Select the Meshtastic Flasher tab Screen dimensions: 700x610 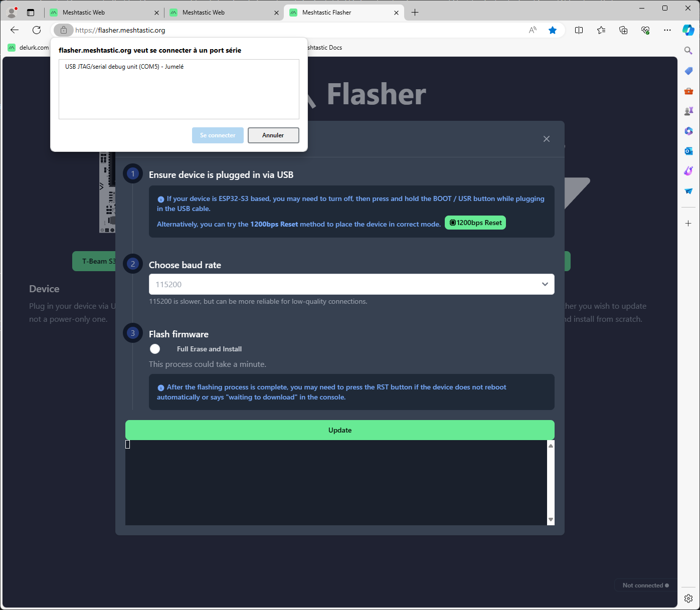click(344, 13)
